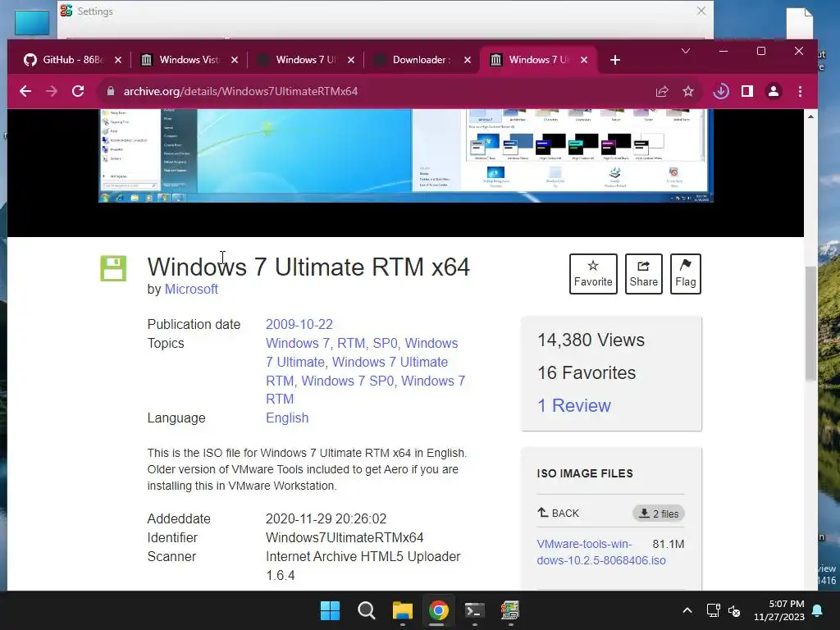Select the Addeddate value 2020-11-29 20:26:02

tap(326, 519)
